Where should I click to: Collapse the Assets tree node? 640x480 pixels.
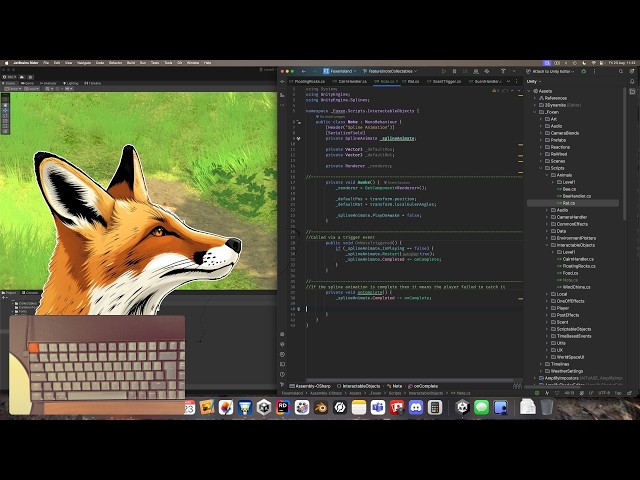pyautogui.click(x=529, y=91)
